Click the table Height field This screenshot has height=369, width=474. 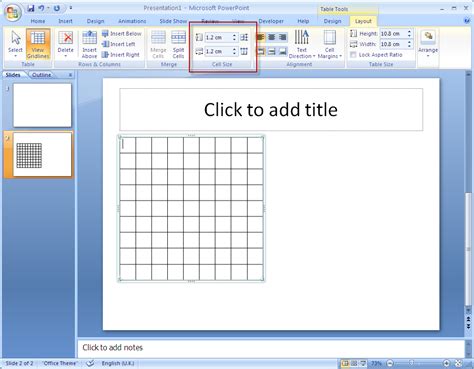click(393, 34)
